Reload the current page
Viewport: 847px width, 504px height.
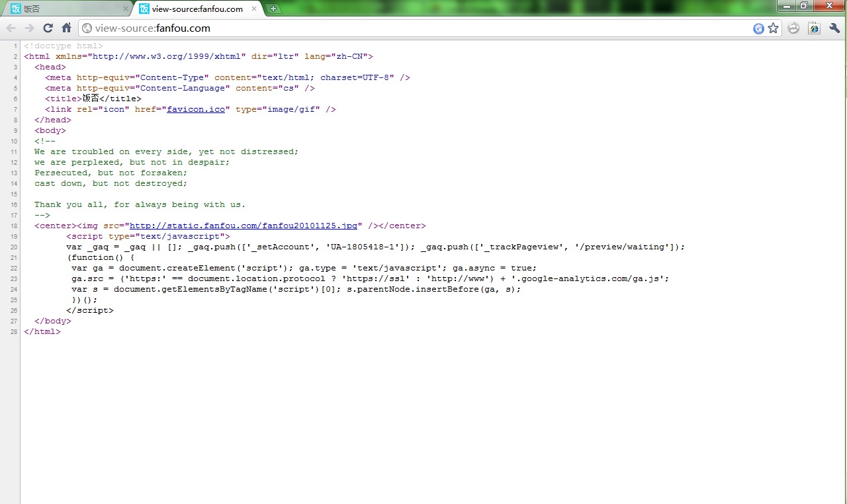(x=48, y=28)
